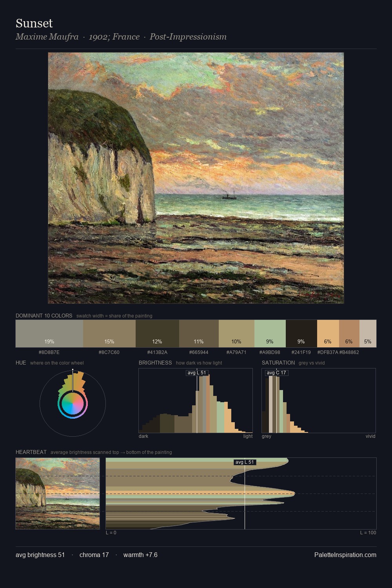Click the 'HEARTBEAT' section heading
Viewport: 392px width, 588px height.
(x=31, y=452)
